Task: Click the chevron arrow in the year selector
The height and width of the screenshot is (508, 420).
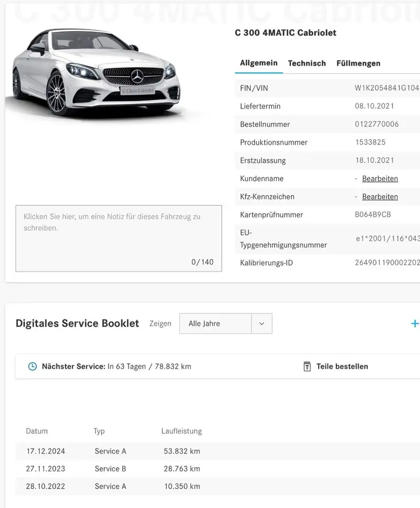Action: [261, 324]
